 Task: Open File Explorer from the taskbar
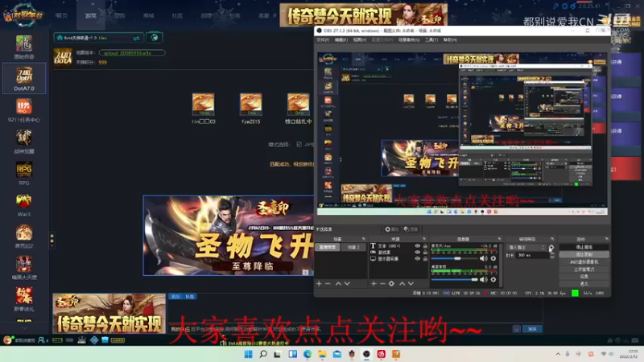[x=322, y=354]
